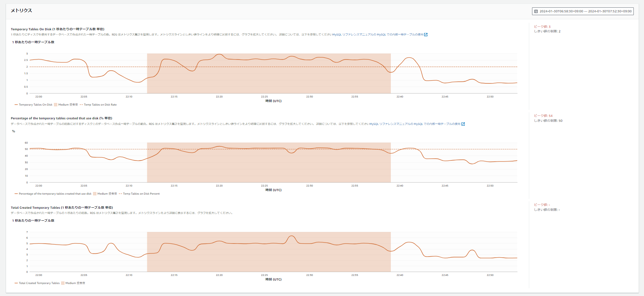Open the date range field starting 2024-01-30T06:58:30
644x296 pixels.
(583, 11)
